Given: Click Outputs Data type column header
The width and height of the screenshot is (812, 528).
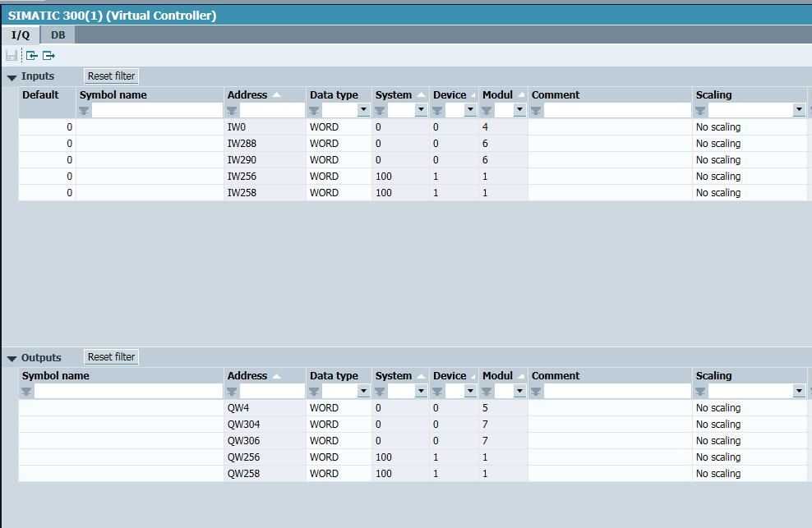Looking at the screenshot, I should click(x=339, y=376).
